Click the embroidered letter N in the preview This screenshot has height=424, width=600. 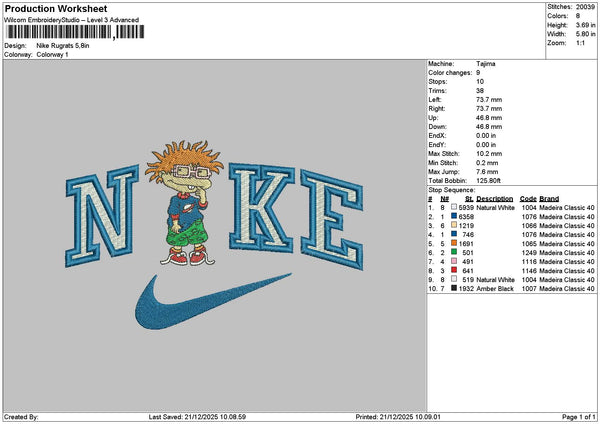(x=102, y=215)
